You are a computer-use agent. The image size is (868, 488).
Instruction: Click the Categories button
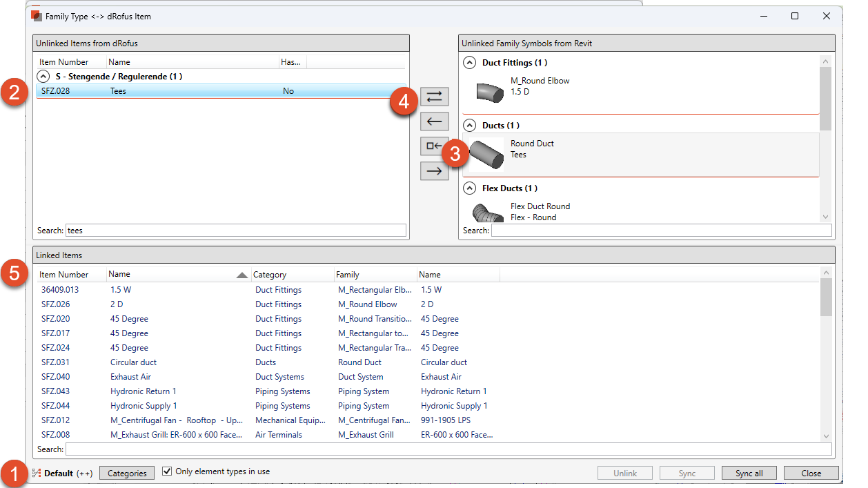click(x=127, y=474)
